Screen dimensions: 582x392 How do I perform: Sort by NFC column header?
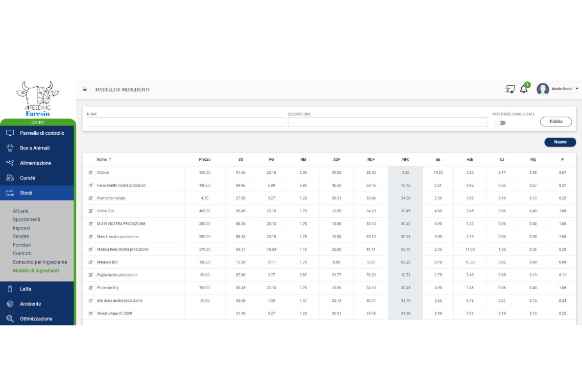coord(406,159)
